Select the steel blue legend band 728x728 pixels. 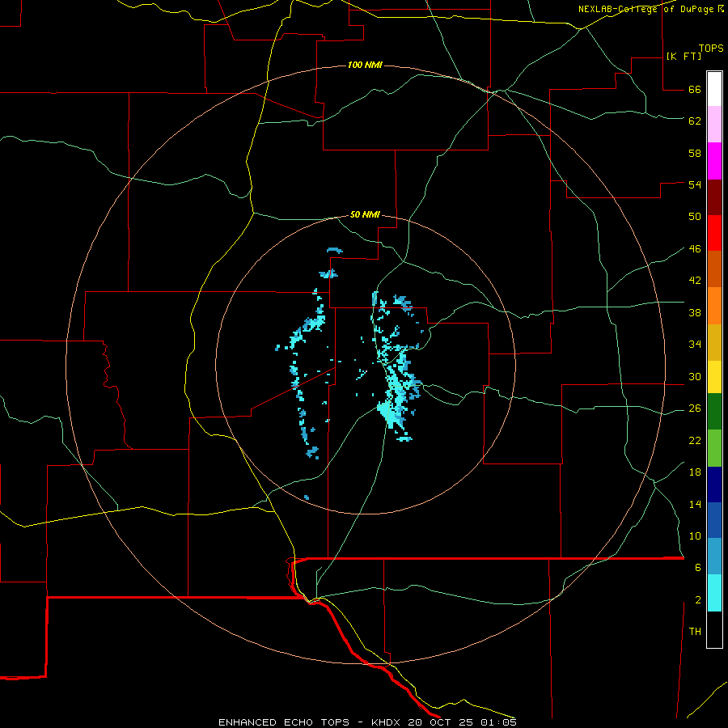tap(714, 557)
